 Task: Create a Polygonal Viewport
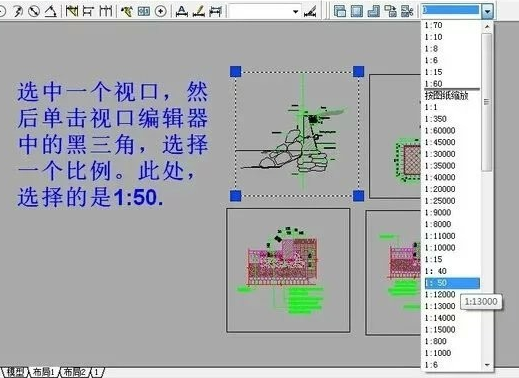click(374, 11)
